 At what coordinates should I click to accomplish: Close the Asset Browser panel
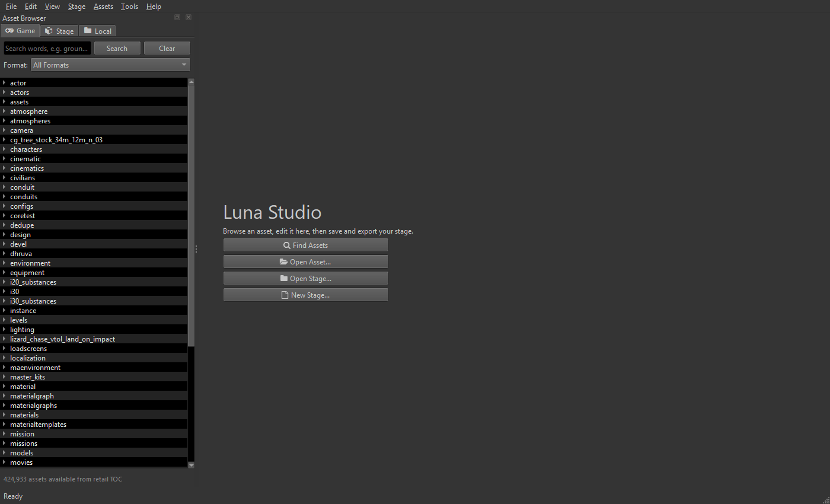(x=189, y=18)
